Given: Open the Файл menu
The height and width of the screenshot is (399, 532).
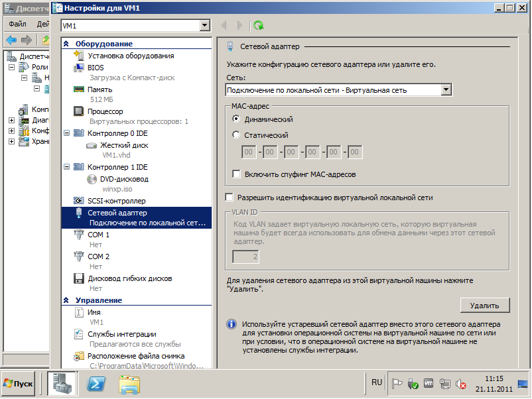Looking at the screenshot, I should (x=17, y=24).
